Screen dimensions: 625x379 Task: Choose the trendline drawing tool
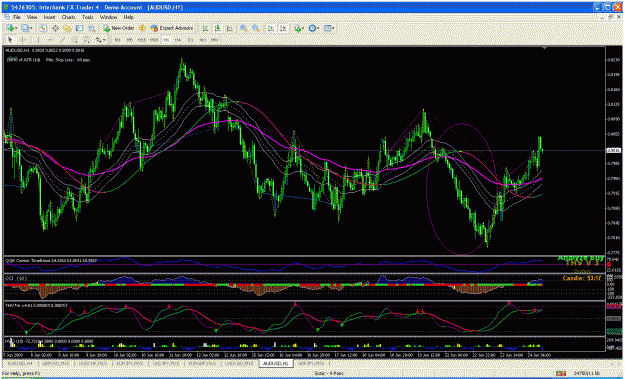click(x=63, y=40)
